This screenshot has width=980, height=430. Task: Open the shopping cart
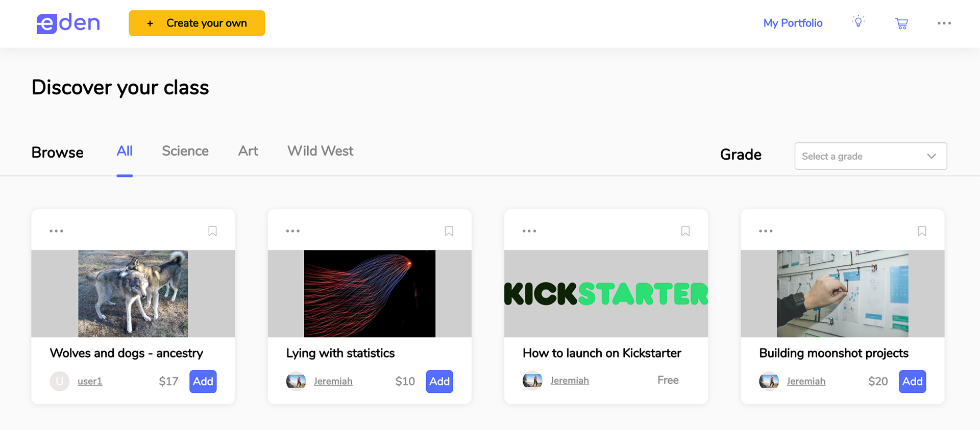[x=901, y=23]
